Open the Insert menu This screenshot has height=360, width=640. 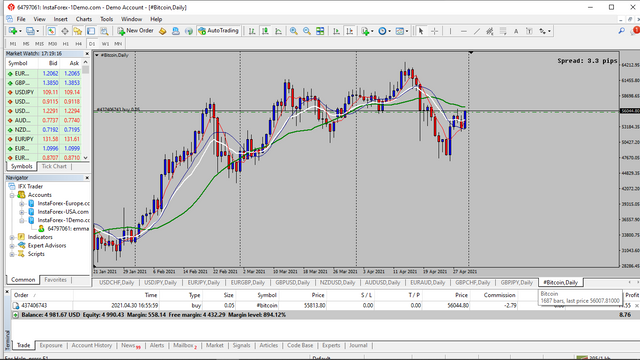(60, 19)
